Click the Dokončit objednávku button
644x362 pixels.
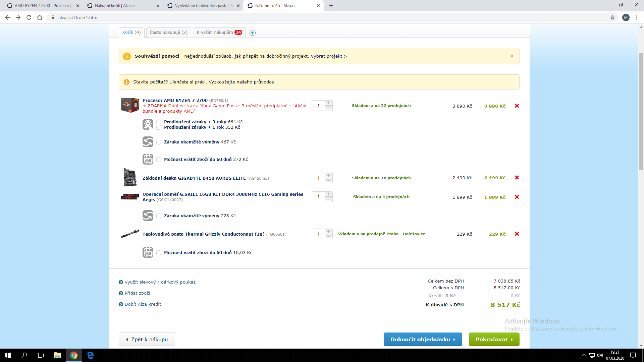tap(423, 339)
